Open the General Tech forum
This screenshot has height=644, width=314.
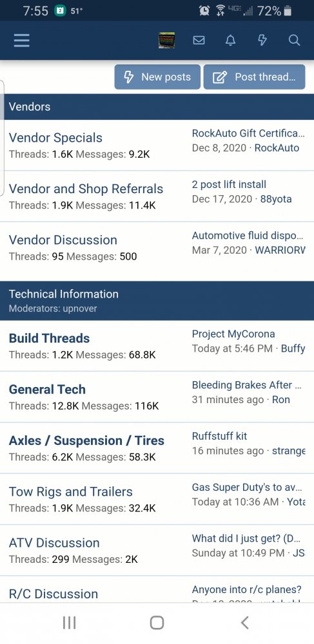47,389
